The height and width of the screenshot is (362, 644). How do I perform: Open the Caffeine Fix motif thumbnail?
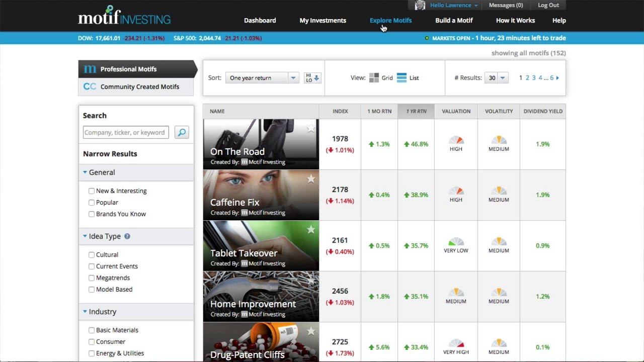(261, 195)
